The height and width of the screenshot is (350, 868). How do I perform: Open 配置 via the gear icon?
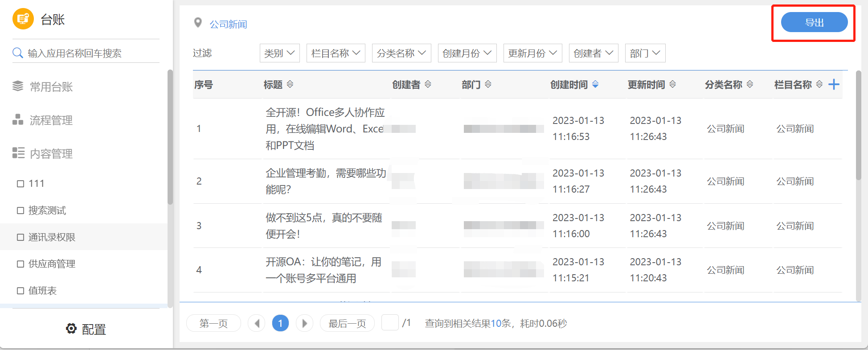[71, 329]
